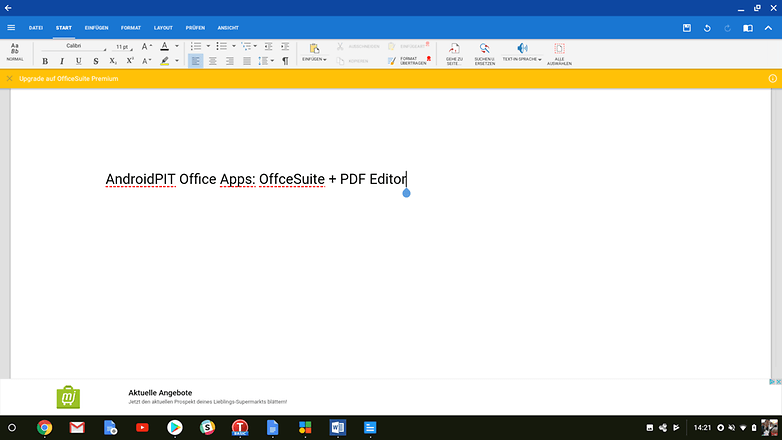Open the Normal styles gallery

15,52
